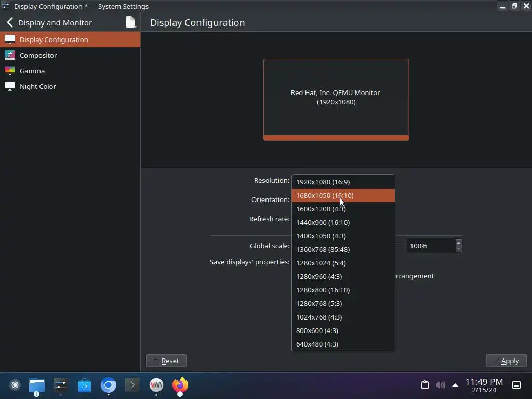Click the Compositor sidebar icon
Image resolution: width=532 pixels, height=399 pixels.
tap(10, 55)
